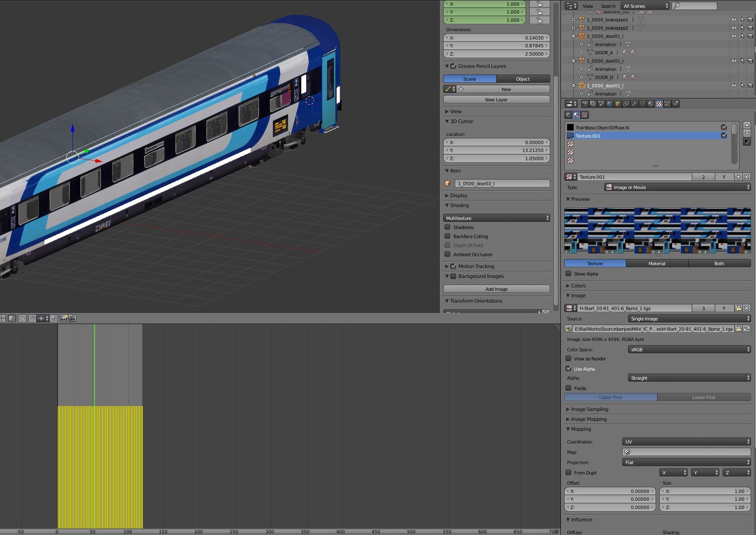Open the outliner View menu

tap(588, 6)
